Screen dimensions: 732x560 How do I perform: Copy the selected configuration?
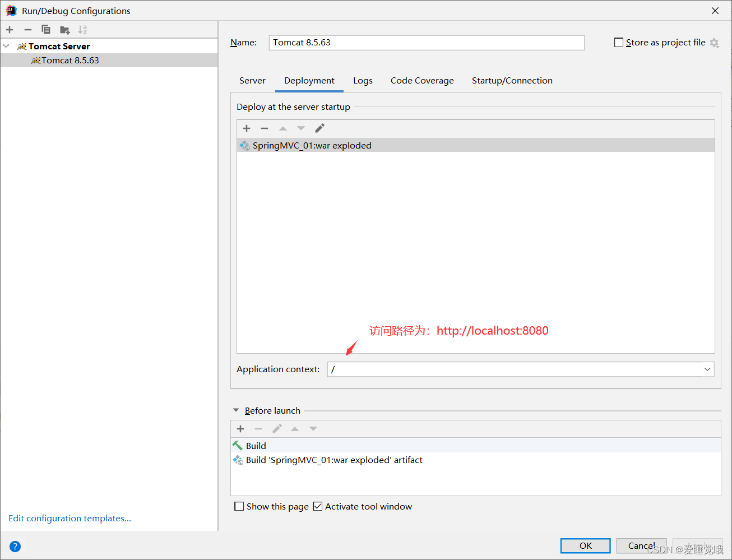point(46,30)
